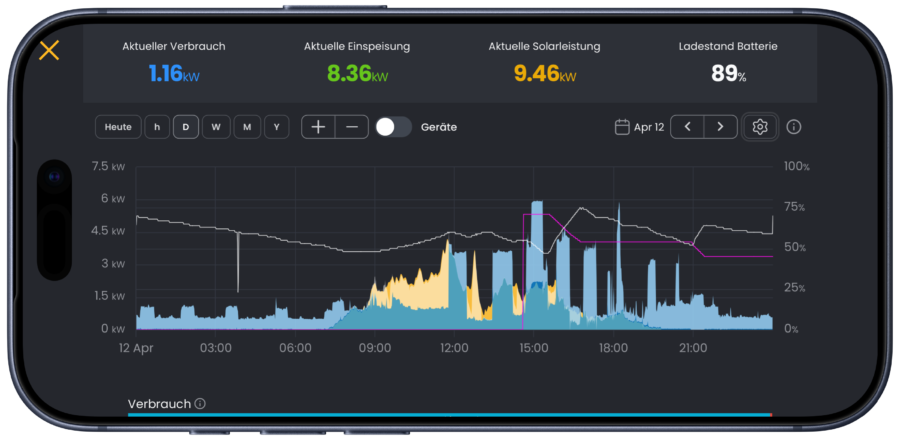
Task: Click the 4.5 kW axis label
Action: pos(108,231)
